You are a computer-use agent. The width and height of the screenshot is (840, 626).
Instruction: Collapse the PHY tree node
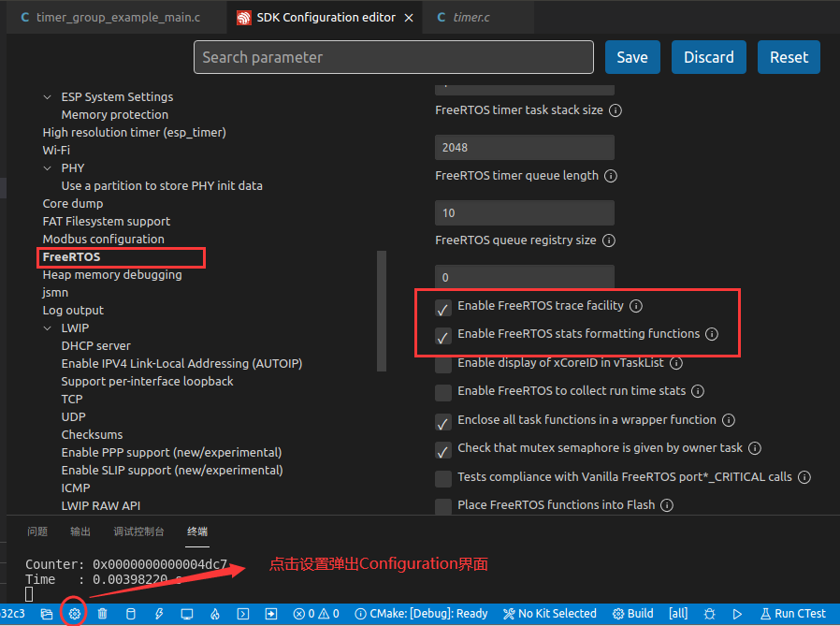pyautogui.click(x=47, y=168)
